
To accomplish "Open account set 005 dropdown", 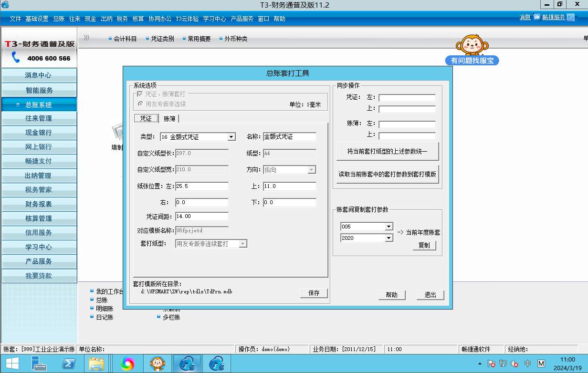I will click(x=388, y=227).
